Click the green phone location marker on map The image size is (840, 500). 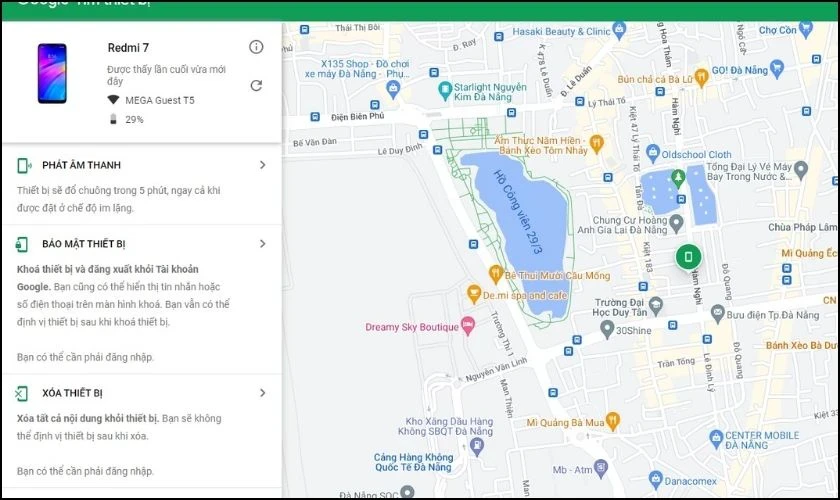point(687,258)
